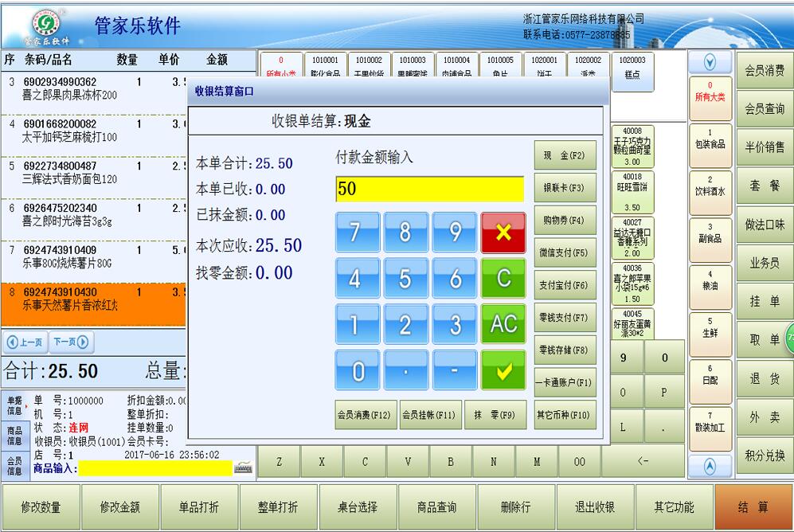
Task: Open the 商品信息 side tab
Action: click(14, 436)
